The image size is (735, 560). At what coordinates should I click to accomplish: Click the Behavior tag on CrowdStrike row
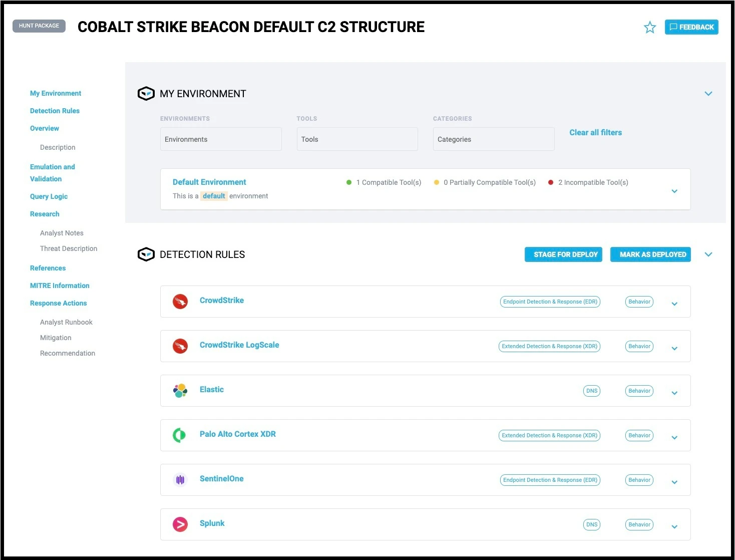tap(639, 302)
